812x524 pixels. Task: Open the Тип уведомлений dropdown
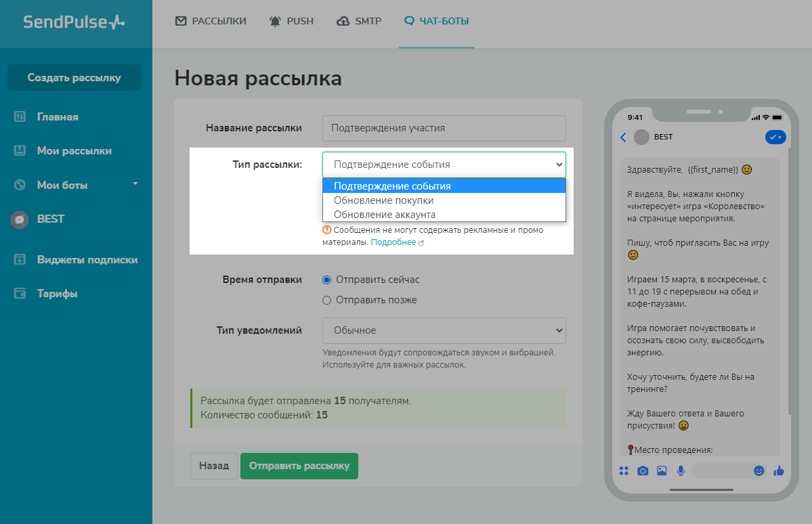coord(444,330)
